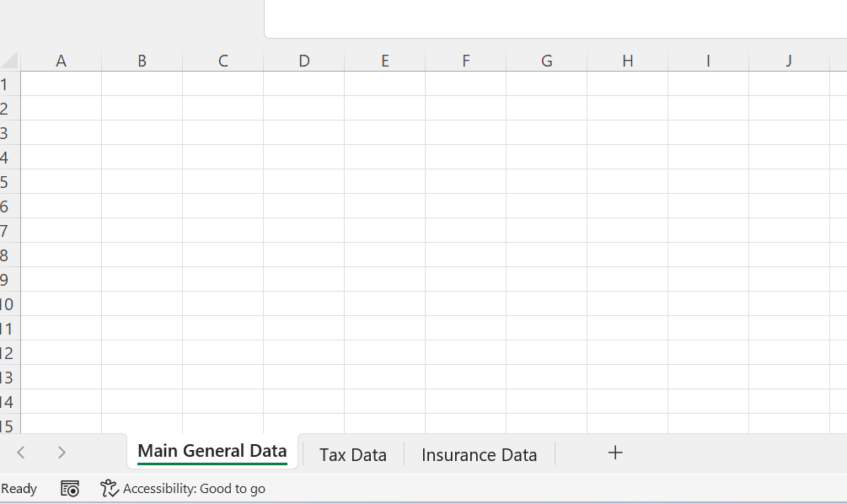Add a new sheet with plus icon
Image resolution: width=847 pixels, height=504 pixels.
pyautogui.click(x=615, y=453)
